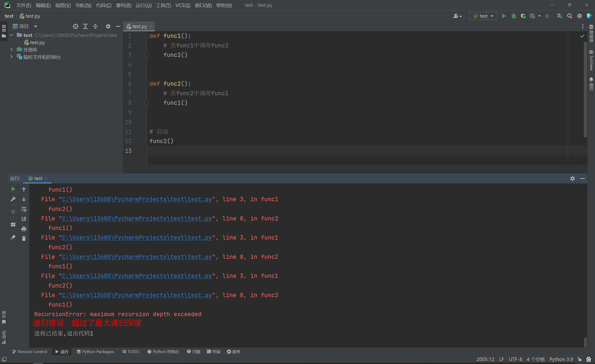Image resolution: width=595 pixels, height=364 pixels.
Task: Run with coverage shield icon
Action: tap(523, 16)
